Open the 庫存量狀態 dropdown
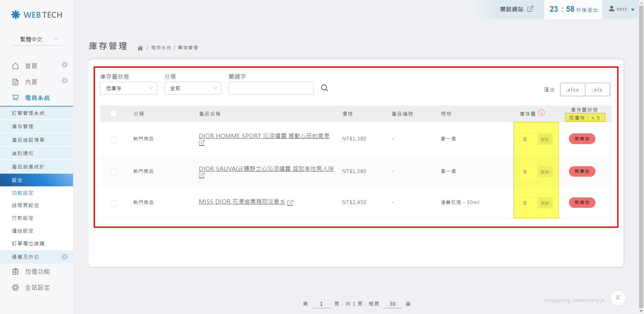 (x=128, y=88)
